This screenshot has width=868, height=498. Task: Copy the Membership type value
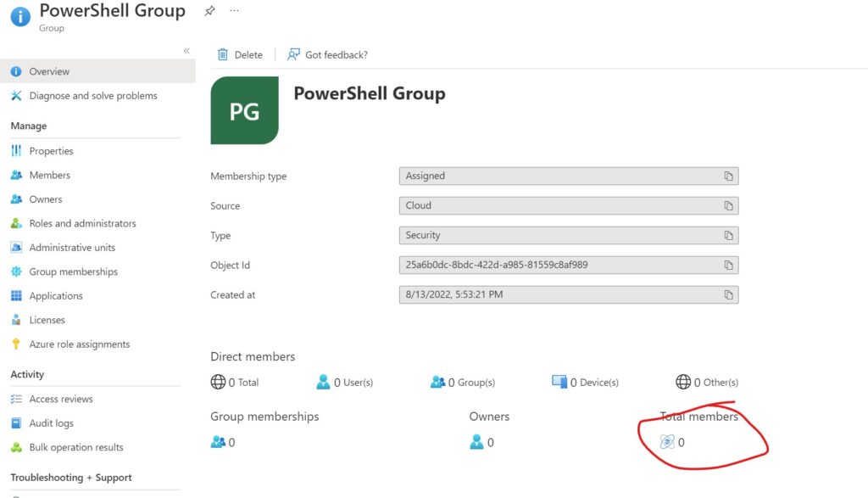[x=728, y=176]
